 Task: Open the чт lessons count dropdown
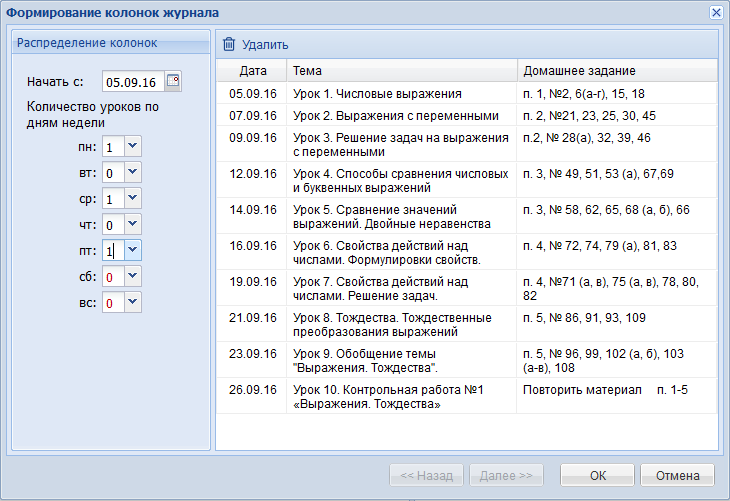click(133, 225)
